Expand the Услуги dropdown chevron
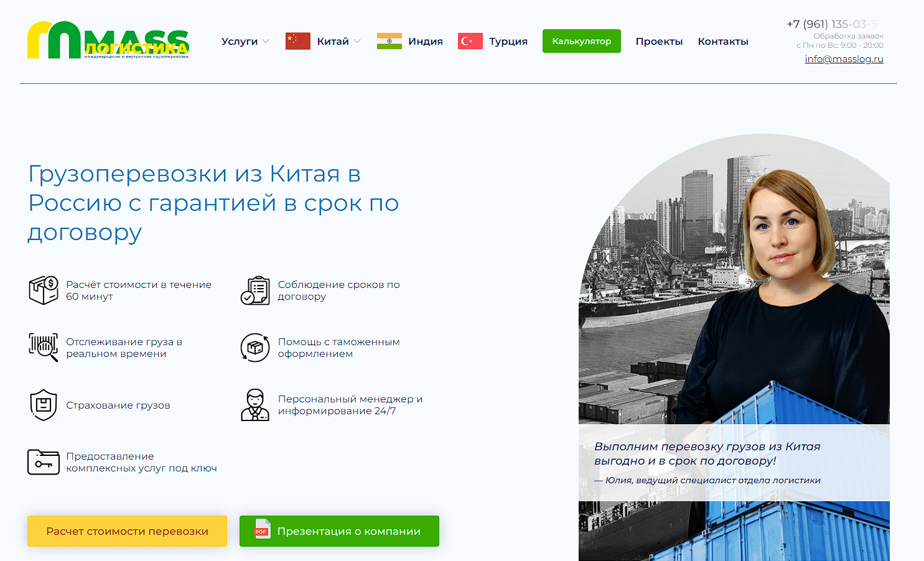The width and height of the screenshot is (924, 561). [266, 42]
